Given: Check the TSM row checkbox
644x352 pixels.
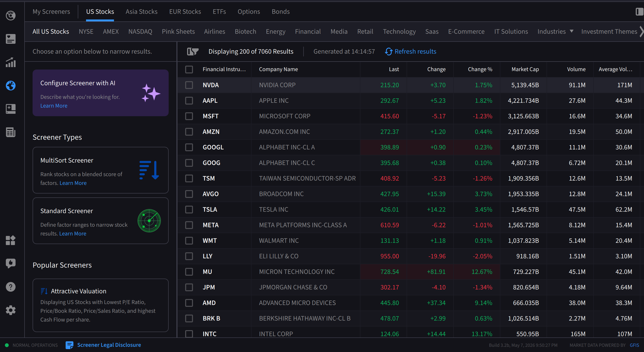Looking at the screenshot, I should coord(189,178).
